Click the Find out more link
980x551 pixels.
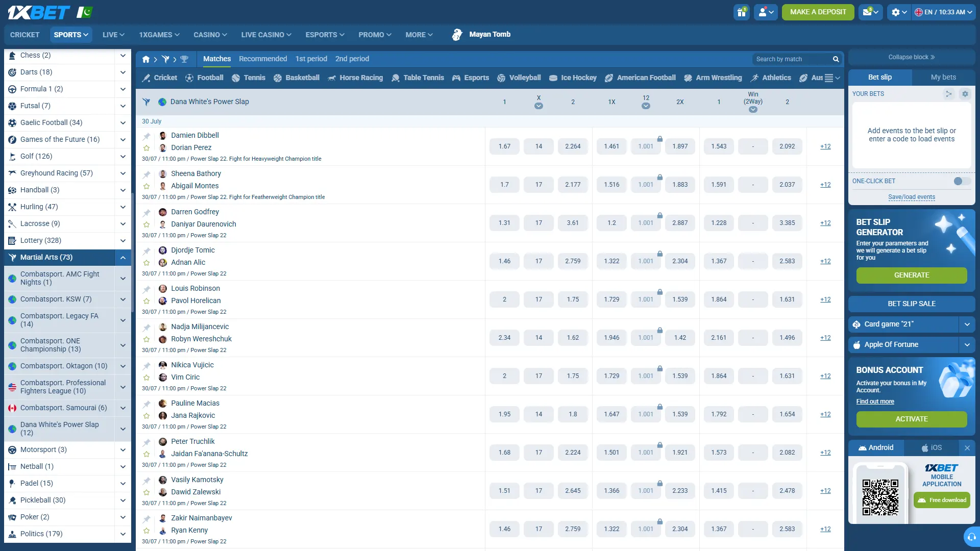pyautogui.click(x=875, y=402)
